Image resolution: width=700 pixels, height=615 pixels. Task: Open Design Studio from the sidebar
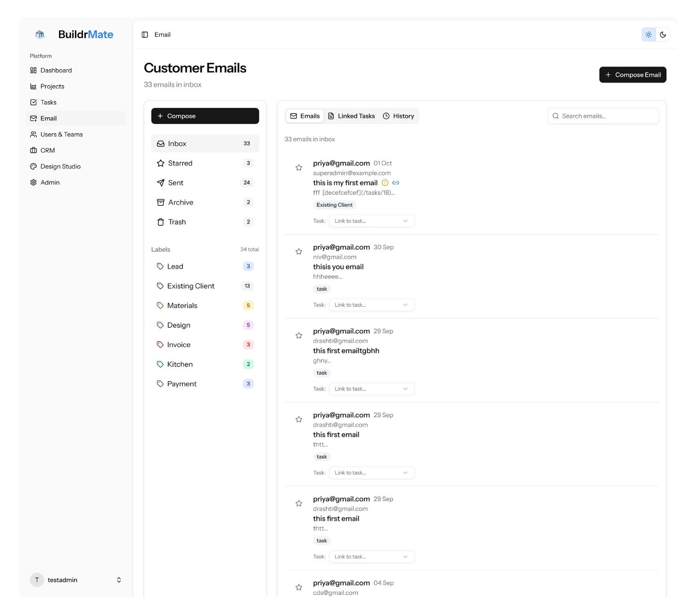click(60, 166)
